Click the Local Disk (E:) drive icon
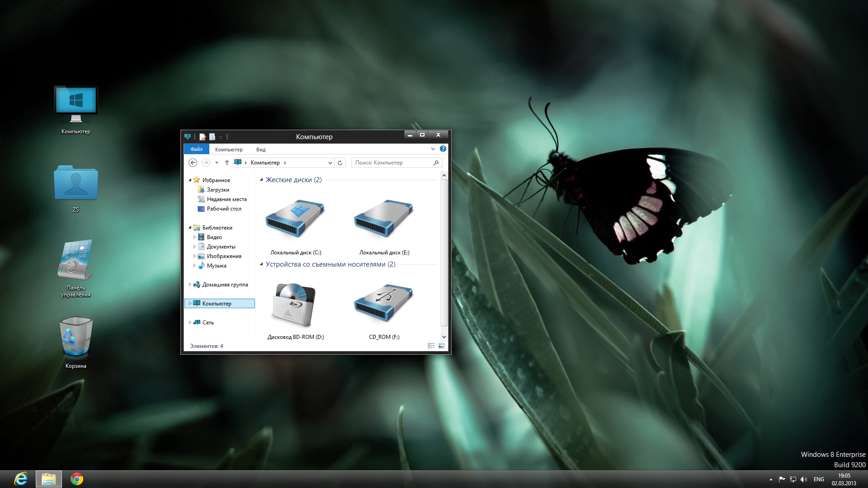 (383, 219)
